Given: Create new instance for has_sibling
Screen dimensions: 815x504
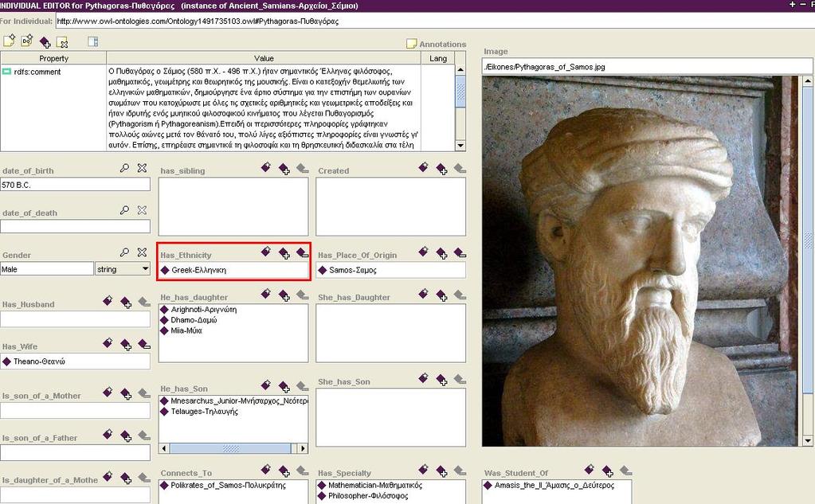Looking at the screenshot, I should 265,167.
